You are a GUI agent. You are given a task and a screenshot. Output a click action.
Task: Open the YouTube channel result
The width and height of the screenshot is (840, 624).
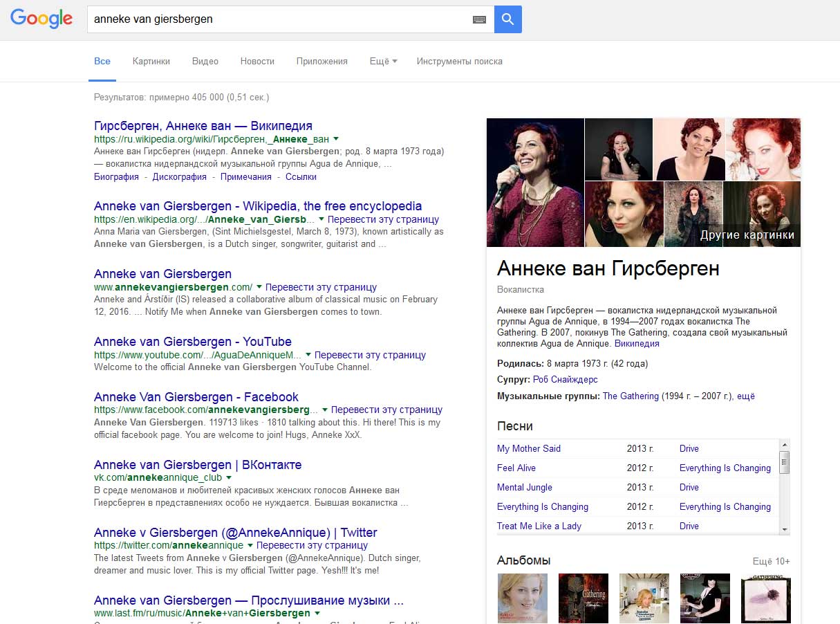(193, 342)
